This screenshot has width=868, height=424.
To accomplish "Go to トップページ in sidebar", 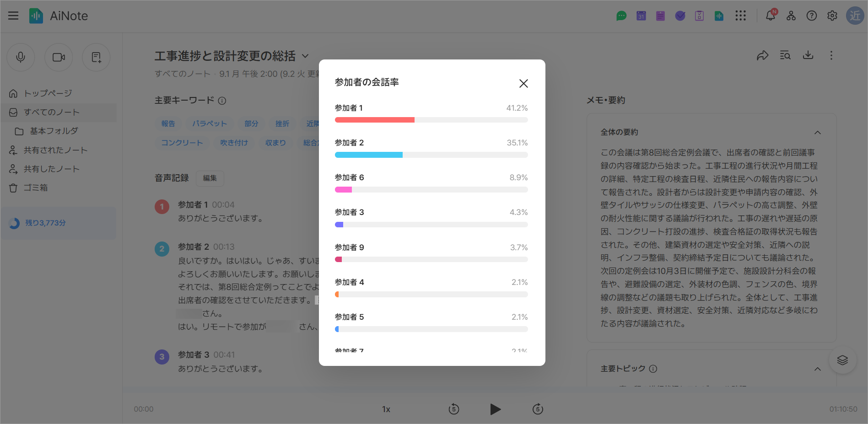I will coord(48,93).
